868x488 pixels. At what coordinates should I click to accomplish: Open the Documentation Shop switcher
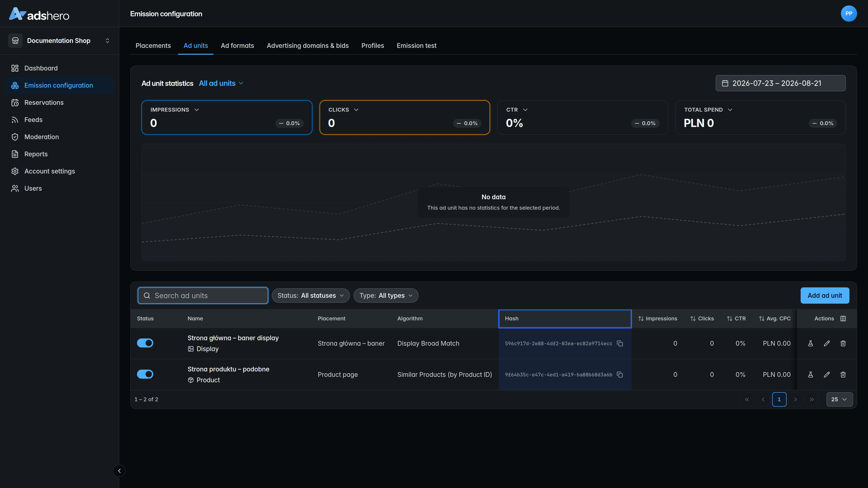(x=59, y=40)
